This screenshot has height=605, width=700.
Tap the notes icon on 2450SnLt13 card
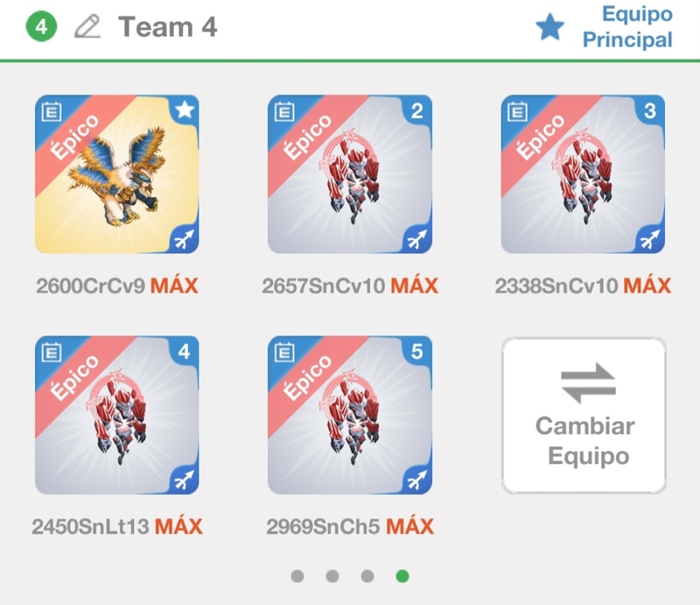tap(52, 352)
